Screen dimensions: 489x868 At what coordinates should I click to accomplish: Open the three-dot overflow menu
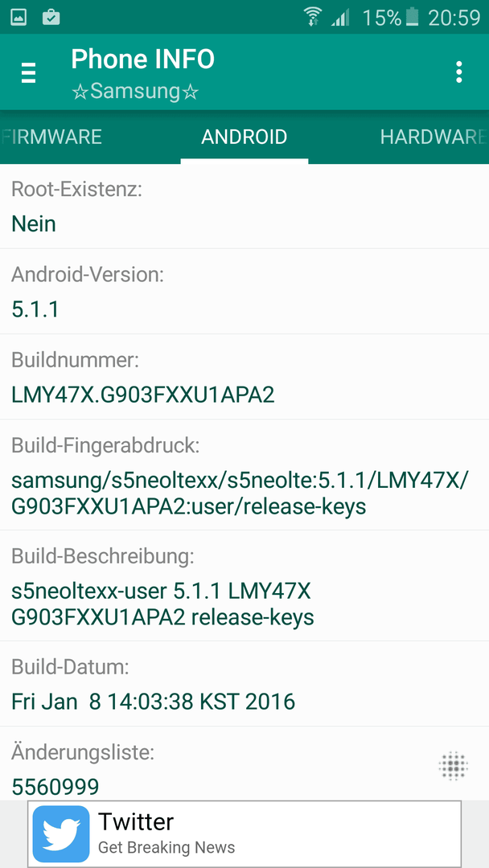coord(458,72)
